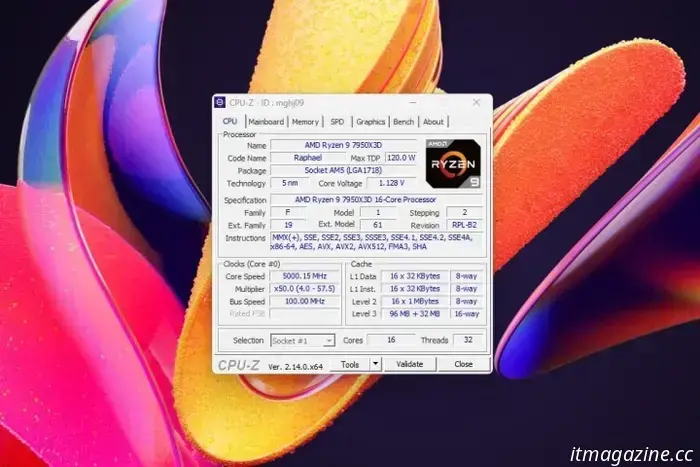Open the Tools dropdown arrow
The image size is (700, 467).
point(375,364)
